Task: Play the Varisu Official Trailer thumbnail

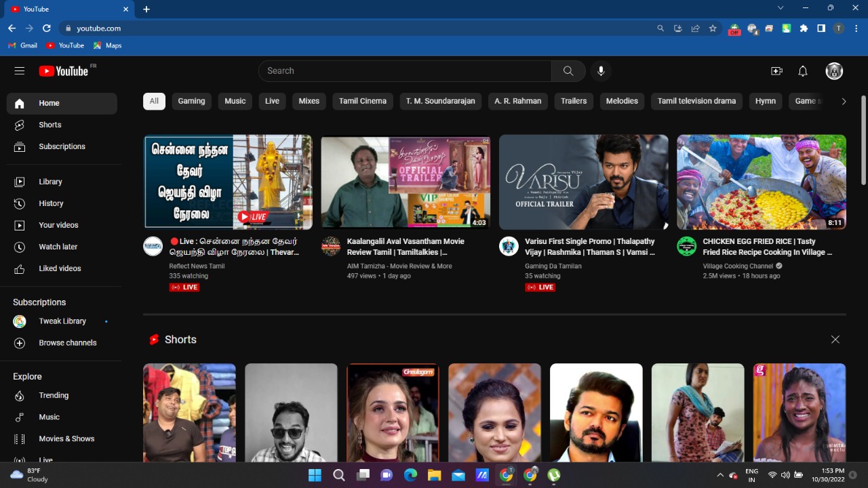Action: pyautogui.click(x=584, y=182)
